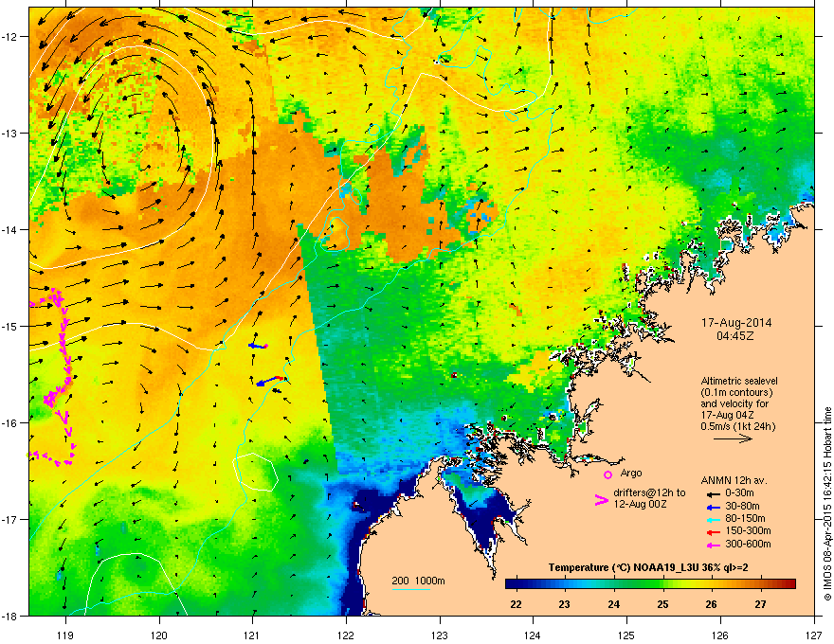Click the 'Altimetric sealevel' legend text
Screen dimensions: 834x644
click(x=739, y=381)
